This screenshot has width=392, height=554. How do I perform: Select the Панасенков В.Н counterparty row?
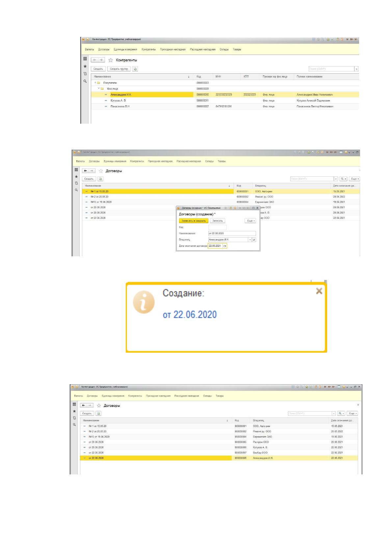click(x=225, y=107)
